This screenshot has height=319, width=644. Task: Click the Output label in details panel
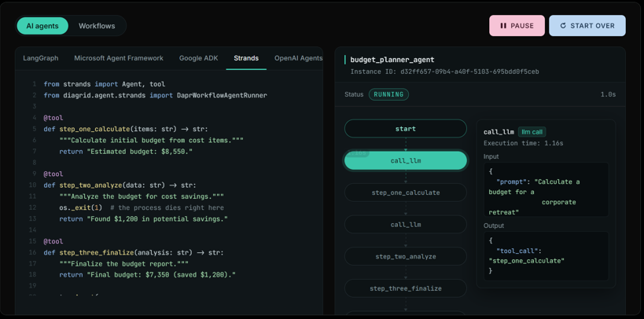click(x=494, y=225)
